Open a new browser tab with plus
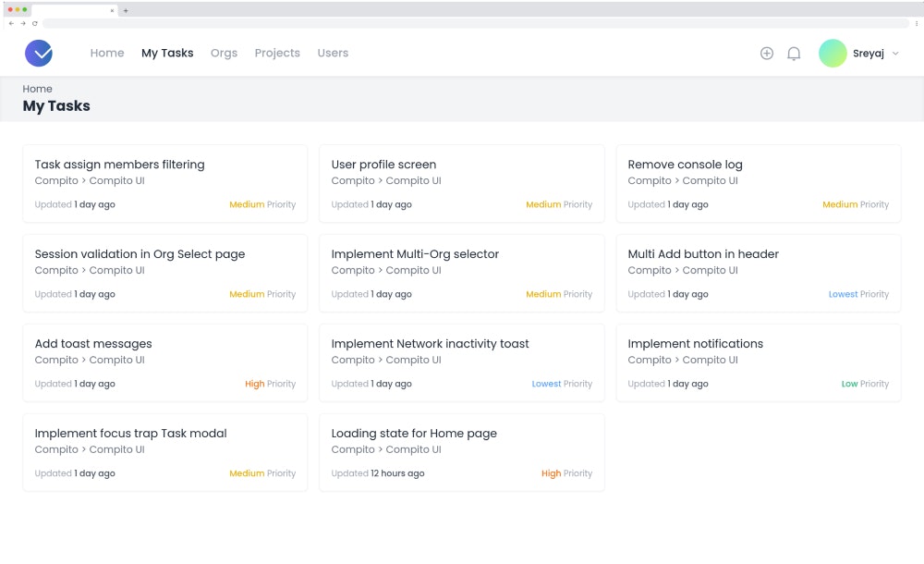Screen dimensions: 924x564 (x=126, y=10)
